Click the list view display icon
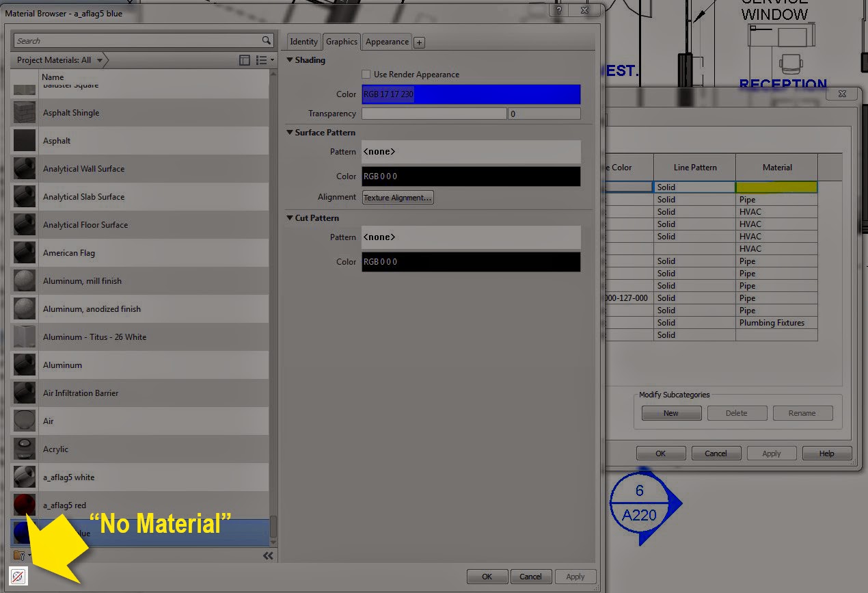Image resolution: width=868 pixels, height=593 pixels. [x=261, y=60]
